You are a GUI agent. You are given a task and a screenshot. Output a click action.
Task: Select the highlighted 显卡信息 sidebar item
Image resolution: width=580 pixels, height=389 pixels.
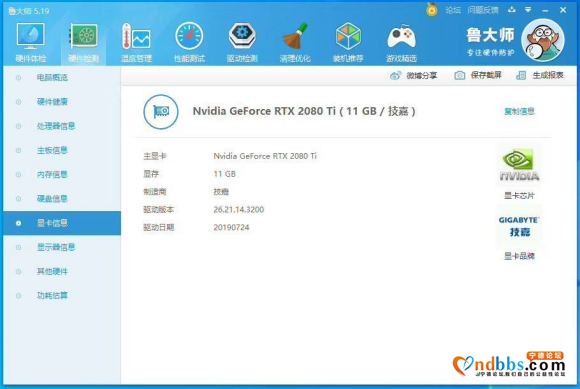(62, 223)
